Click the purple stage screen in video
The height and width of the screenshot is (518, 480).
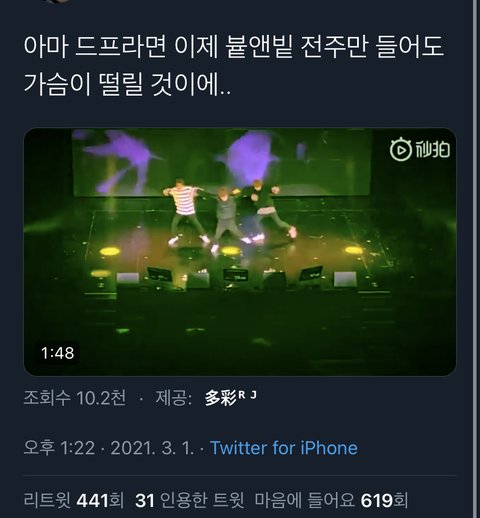[222, 162]
